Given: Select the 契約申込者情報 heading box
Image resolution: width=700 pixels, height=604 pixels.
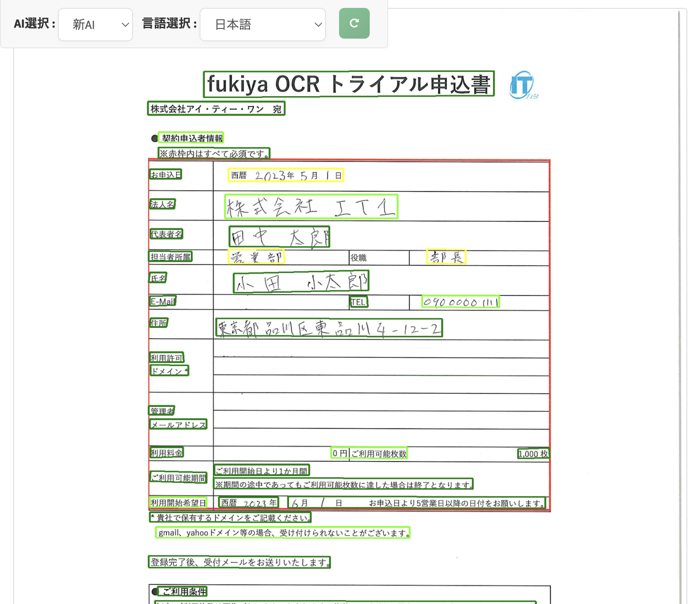Looking at the screenshot, I should (x=191, y=138).
